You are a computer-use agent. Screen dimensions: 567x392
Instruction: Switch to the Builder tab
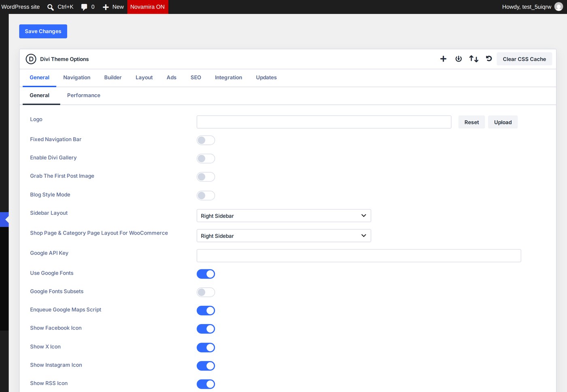click(x=113, y=78)
